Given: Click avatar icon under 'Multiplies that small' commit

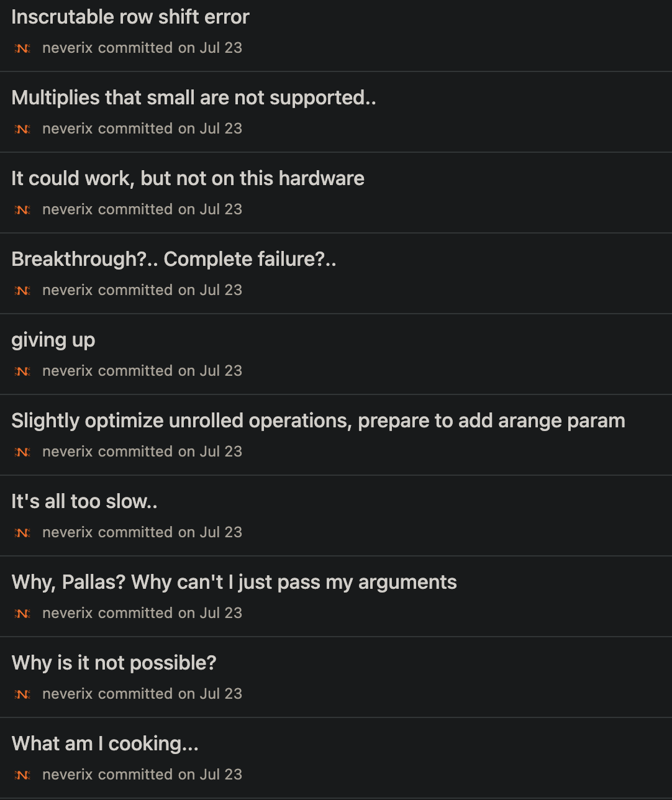Looking at the screenshot, I should (22, 129).
